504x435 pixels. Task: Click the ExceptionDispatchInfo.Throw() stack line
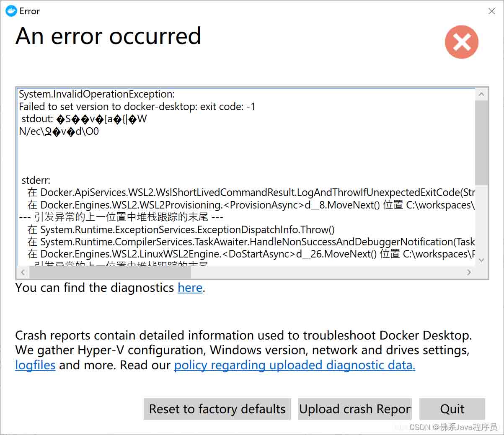(x=181, y=230)
